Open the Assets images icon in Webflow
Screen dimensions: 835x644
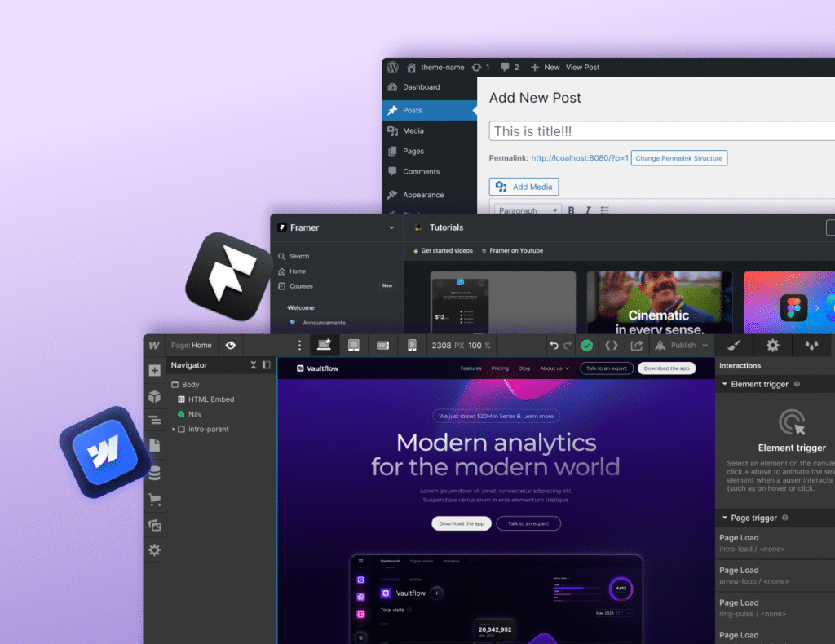point(154,525)
